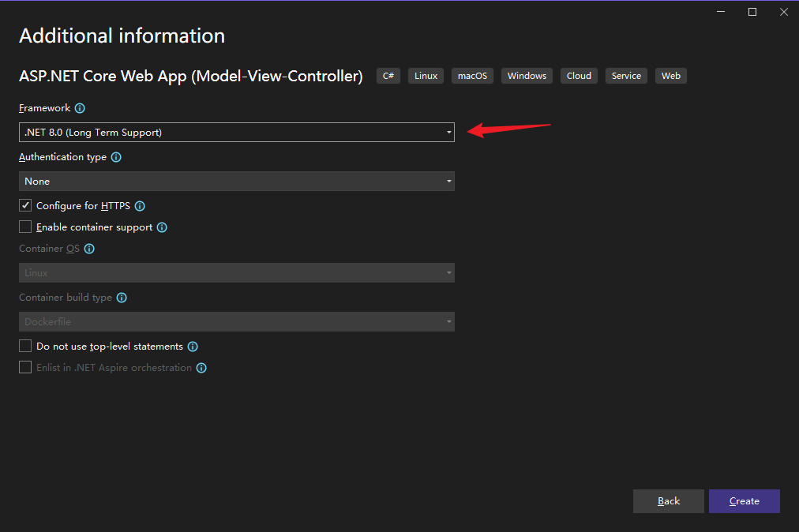This screenshot has height=532, width=799.
Task: Enable container support checkbox
Action: (25, 227)
